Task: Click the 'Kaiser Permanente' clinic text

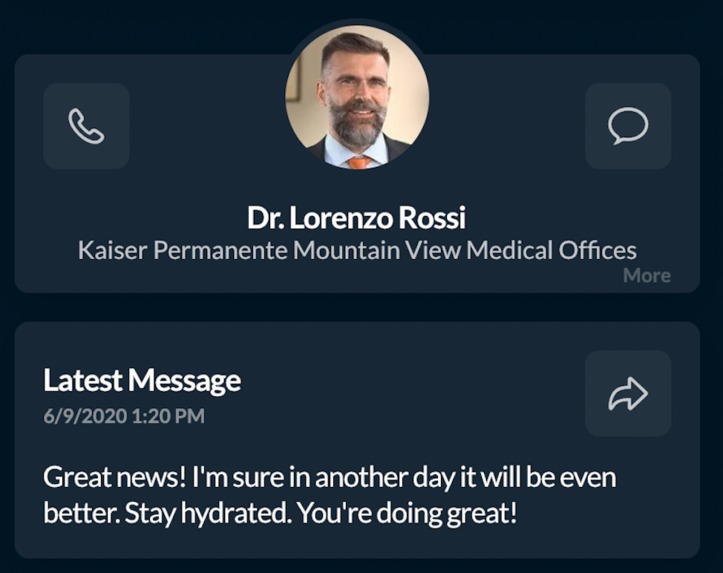Action: [183, 250]
